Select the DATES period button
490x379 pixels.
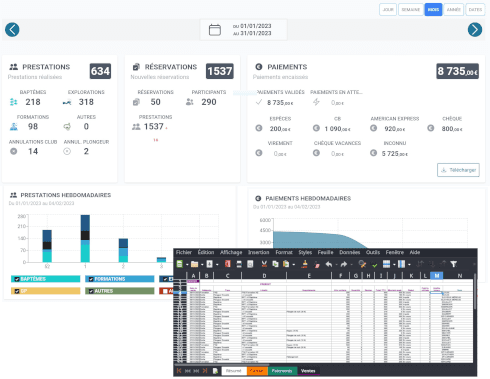pyautogui.click(x=475, y=10)
